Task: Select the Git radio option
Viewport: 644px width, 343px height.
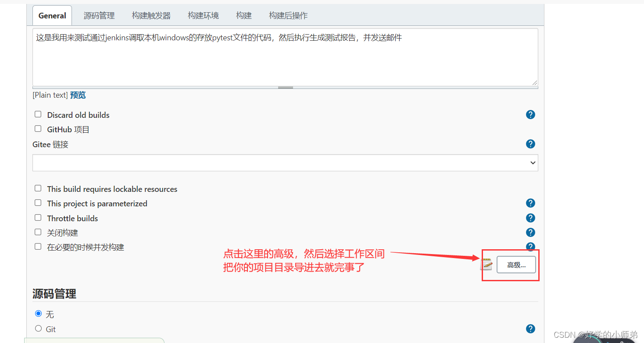Action: pos(38,329)
